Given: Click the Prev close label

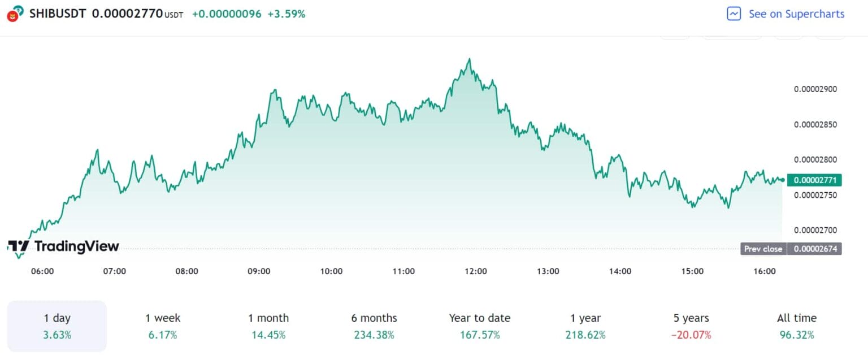Looking at the screenshot, I should coord(763,249).
